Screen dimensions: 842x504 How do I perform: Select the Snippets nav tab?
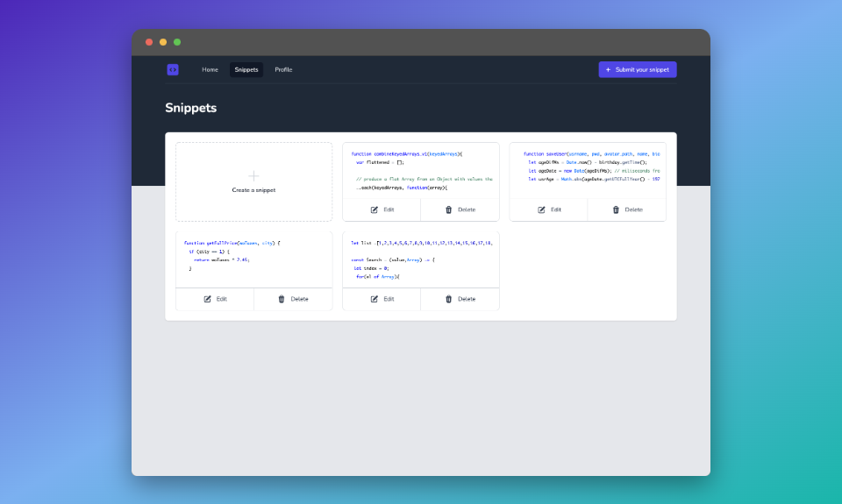point(246,70)
